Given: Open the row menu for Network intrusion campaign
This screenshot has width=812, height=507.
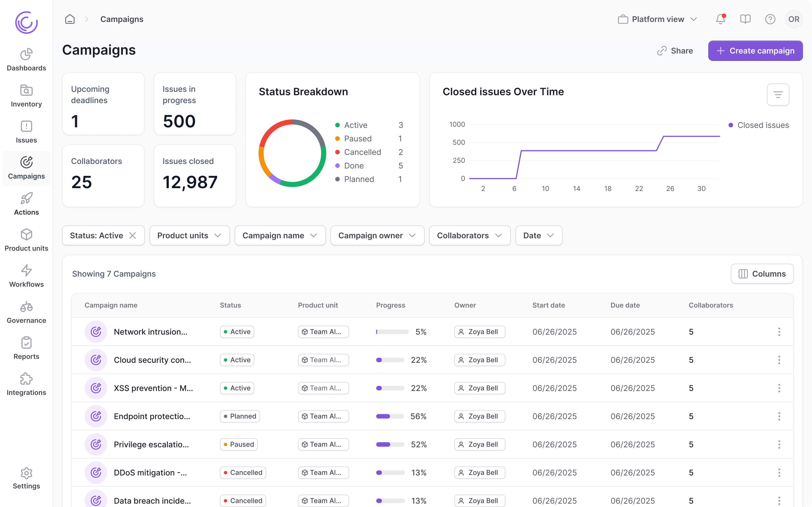Looking at the screenshot, I should pyautogui.click(x=779, y=332).
